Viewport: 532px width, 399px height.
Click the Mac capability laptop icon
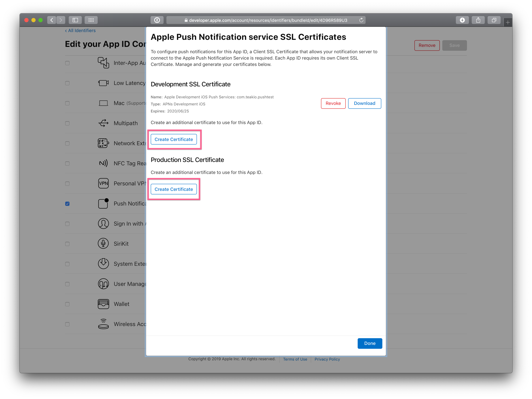click(x=103, y=103)
